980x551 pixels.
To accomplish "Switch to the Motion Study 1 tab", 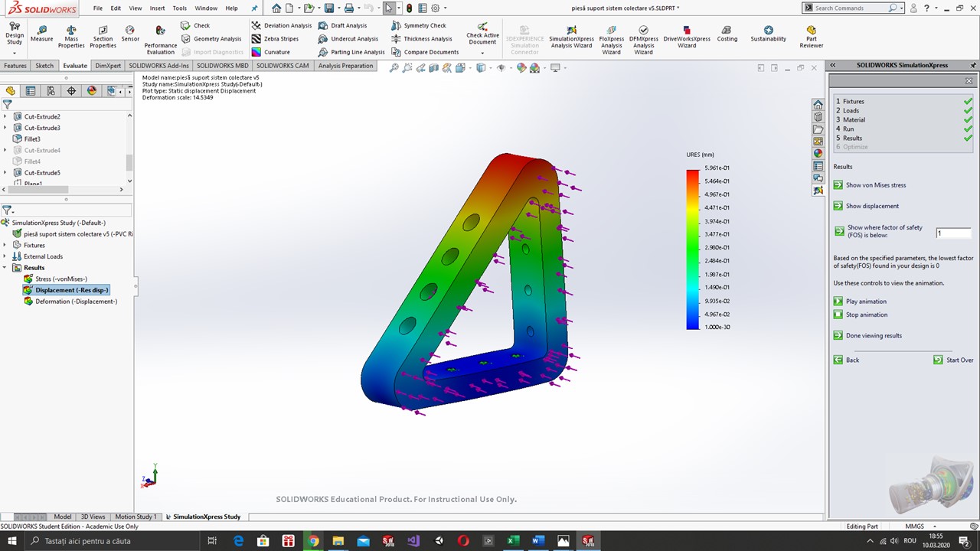I will point(136,517).
